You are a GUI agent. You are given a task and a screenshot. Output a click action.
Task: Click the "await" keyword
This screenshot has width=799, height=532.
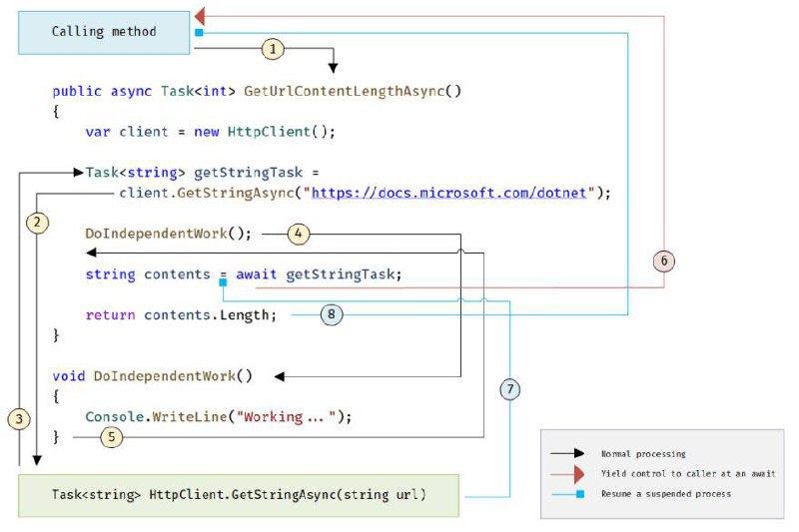click(x=256, y=274)
